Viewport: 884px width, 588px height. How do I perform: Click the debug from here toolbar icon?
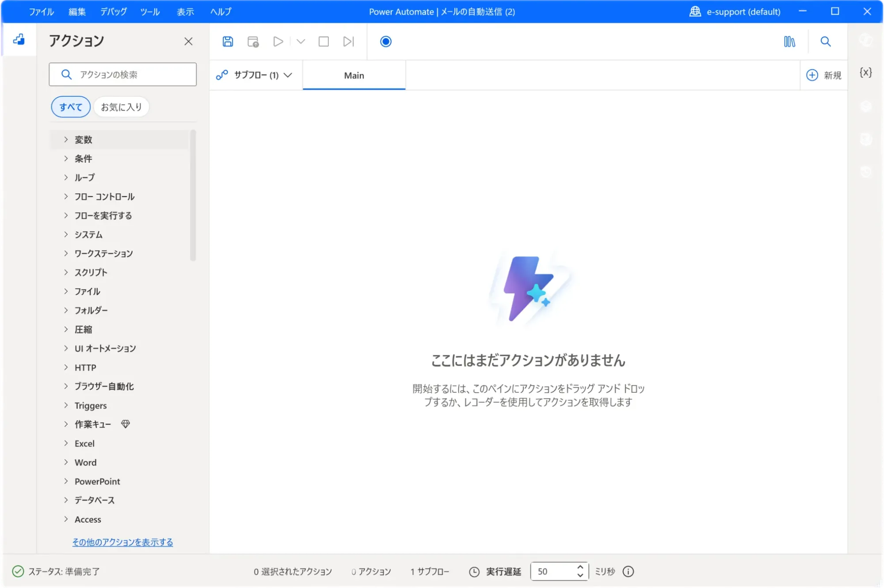coord(253,42)
